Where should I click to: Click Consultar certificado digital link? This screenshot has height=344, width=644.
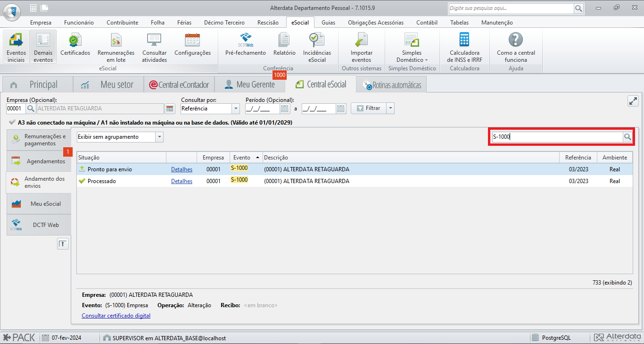[x=116, y=316]
